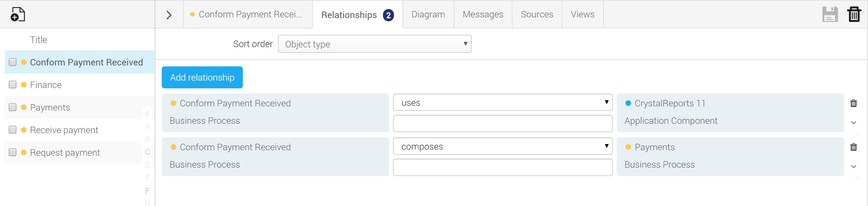868x206 pixels.
Task: Open the 'uses' relationship type dropdown
Action: pos(502,102)
